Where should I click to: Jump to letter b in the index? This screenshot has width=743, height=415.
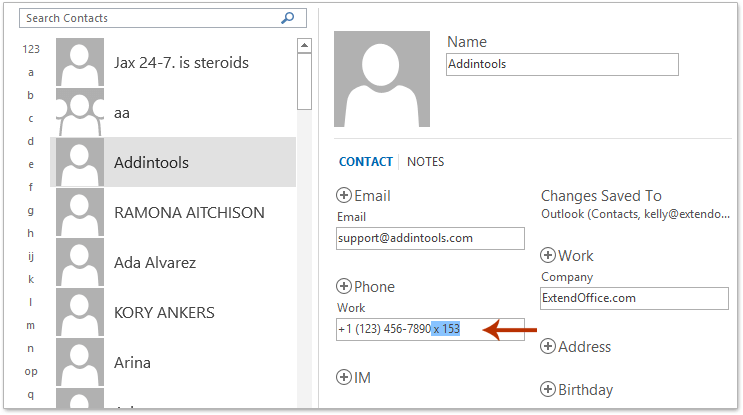(31, 95)
